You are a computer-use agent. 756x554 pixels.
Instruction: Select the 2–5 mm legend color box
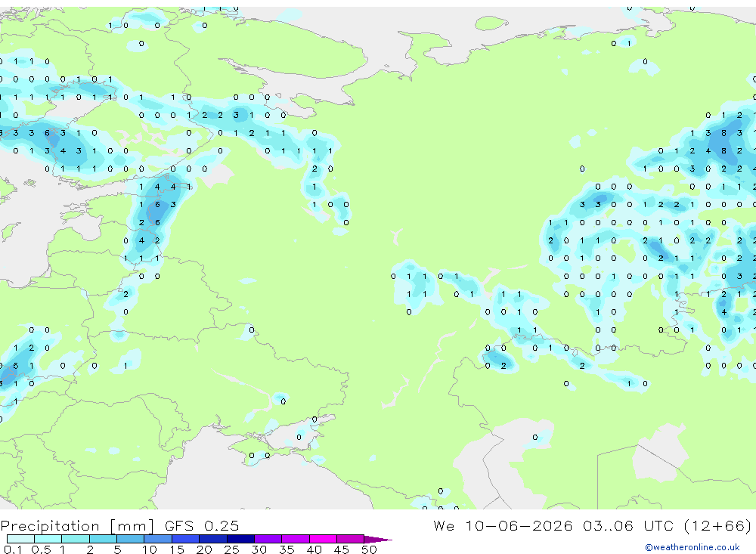coord(103,539)
